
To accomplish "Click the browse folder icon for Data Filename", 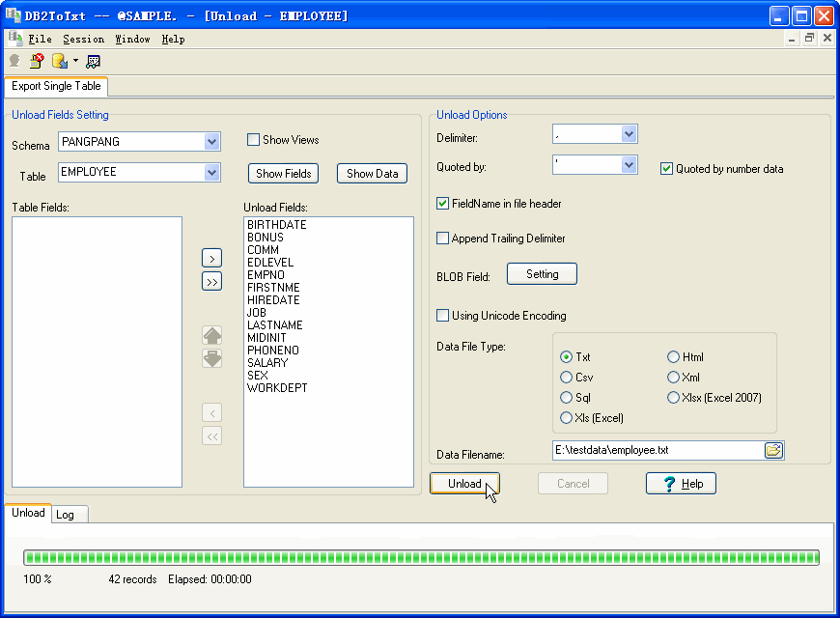I will [773, 450].
